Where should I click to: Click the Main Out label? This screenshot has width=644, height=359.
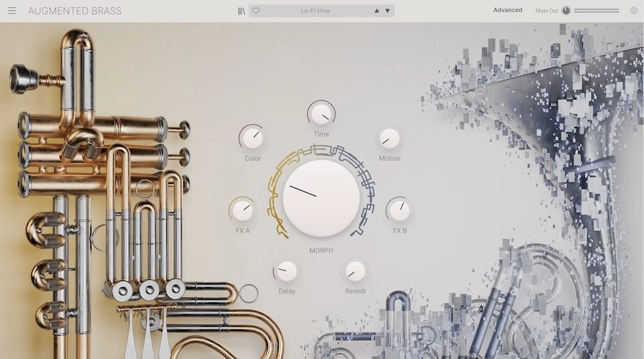547,11
